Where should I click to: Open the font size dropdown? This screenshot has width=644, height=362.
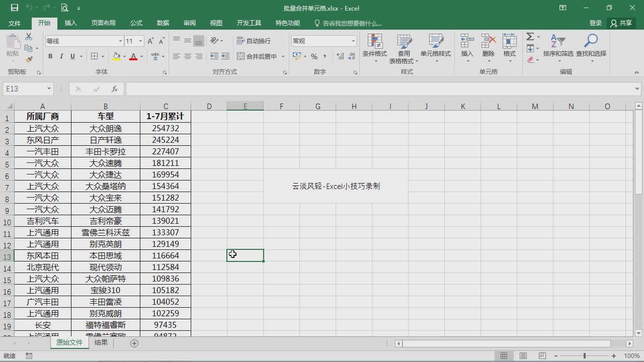[140, 41]
